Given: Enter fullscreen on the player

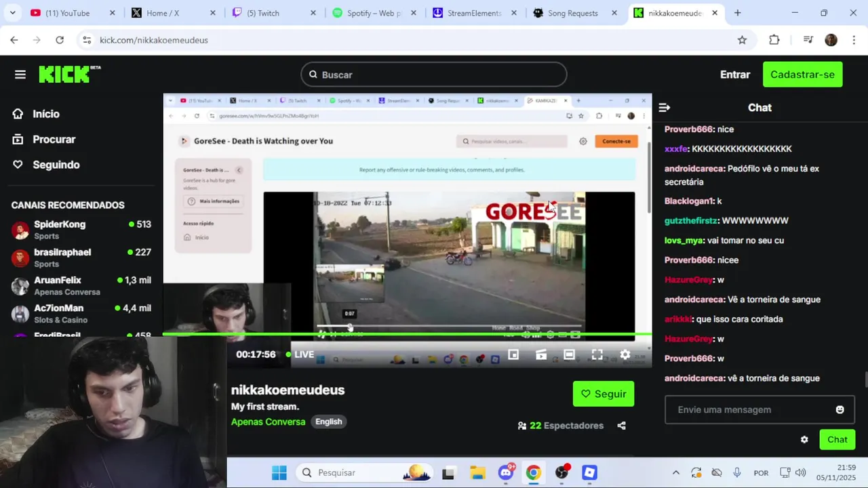Looking at the screenshot, I should (x=597, y=354).
